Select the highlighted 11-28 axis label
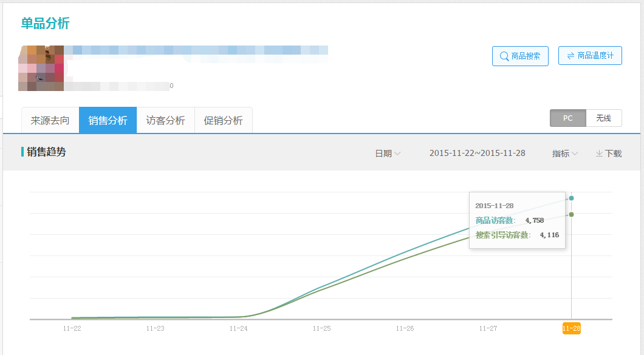The image size is (644, 355). coord(571,328)
